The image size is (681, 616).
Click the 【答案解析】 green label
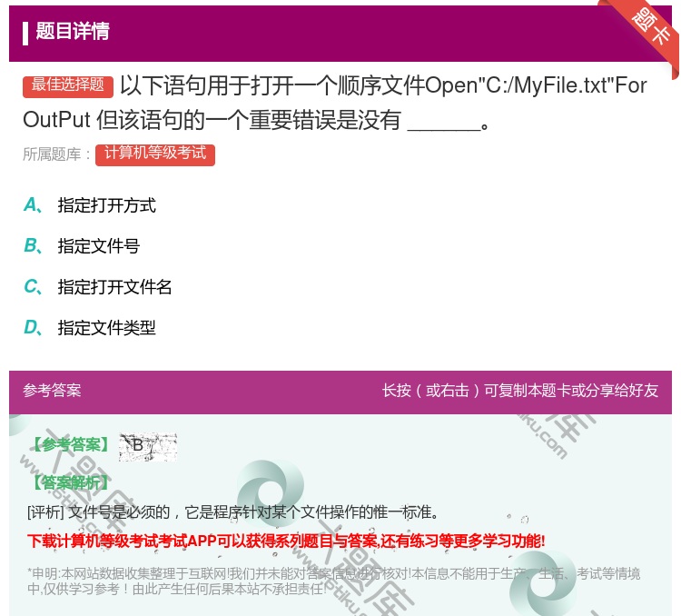point(70,482)
